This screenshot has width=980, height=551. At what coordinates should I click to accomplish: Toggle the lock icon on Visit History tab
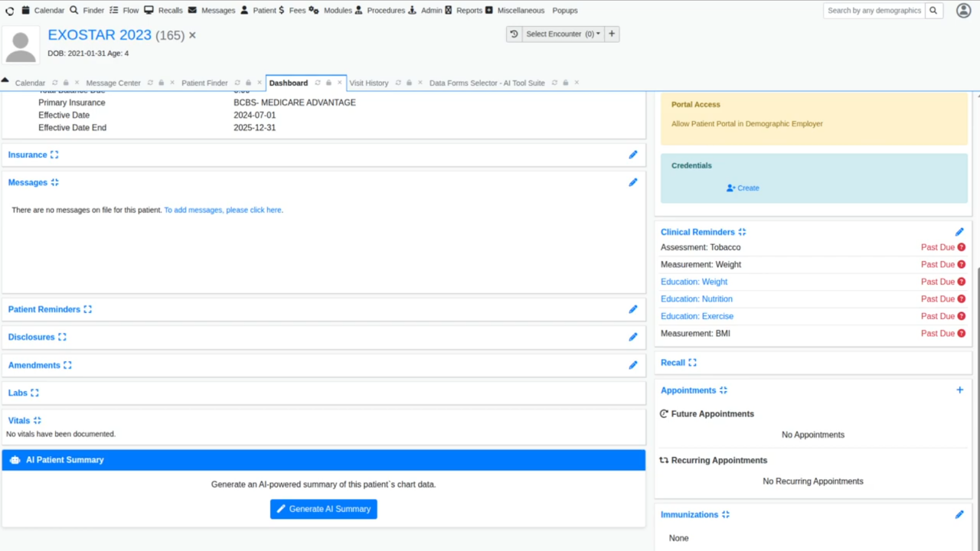coord(409,83)
